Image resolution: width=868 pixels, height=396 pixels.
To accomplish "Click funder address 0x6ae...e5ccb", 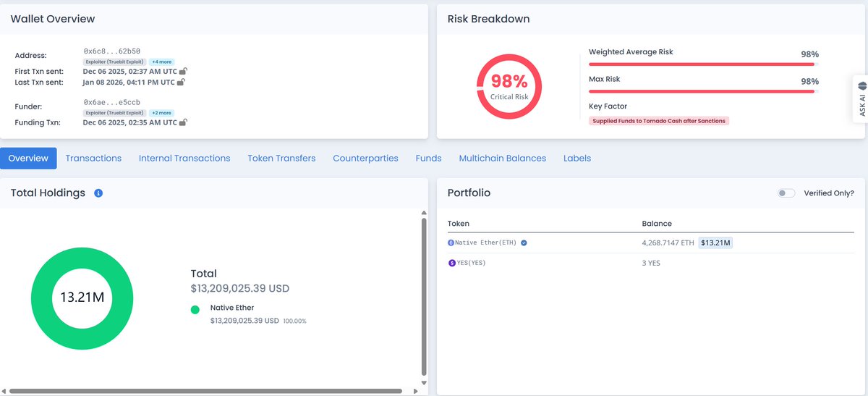I will 112,103.
